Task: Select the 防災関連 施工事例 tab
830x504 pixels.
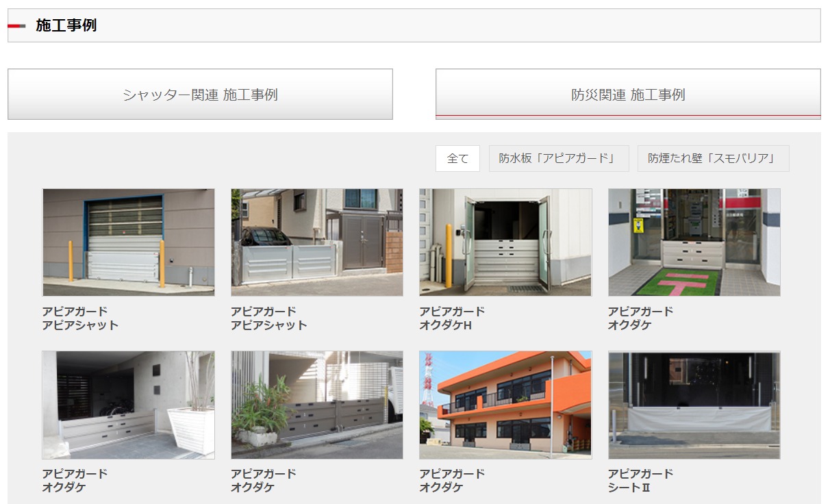Action: pyautogui.click(x=628, y=94)
